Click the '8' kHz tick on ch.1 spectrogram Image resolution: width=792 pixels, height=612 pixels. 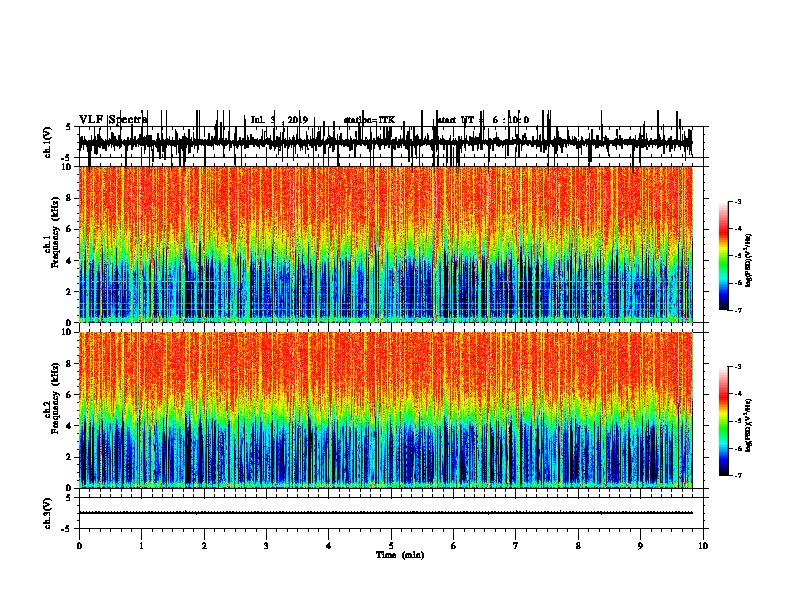coord(70,198)
